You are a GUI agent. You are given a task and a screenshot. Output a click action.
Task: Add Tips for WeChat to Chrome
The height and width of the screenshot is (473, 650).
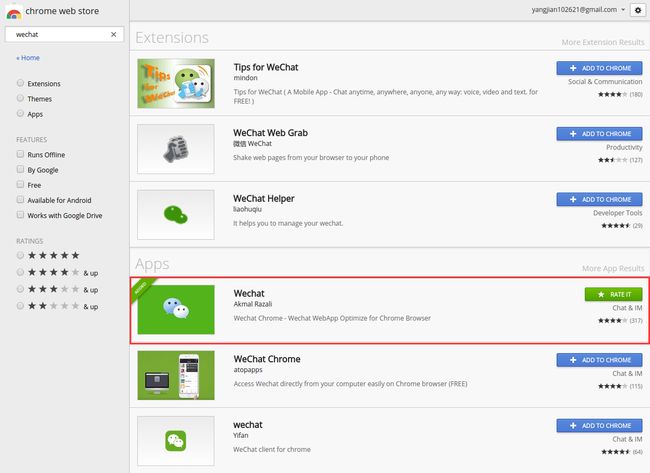[x=599, y=68]
